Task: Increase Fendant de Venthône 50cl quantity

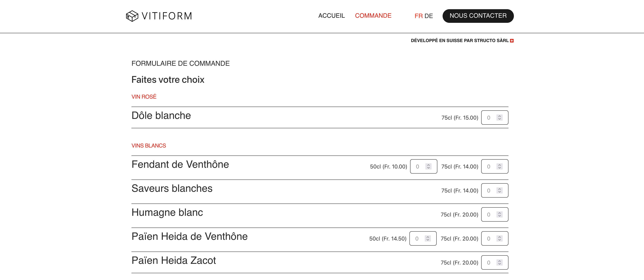Action: (x=428, y=165)
